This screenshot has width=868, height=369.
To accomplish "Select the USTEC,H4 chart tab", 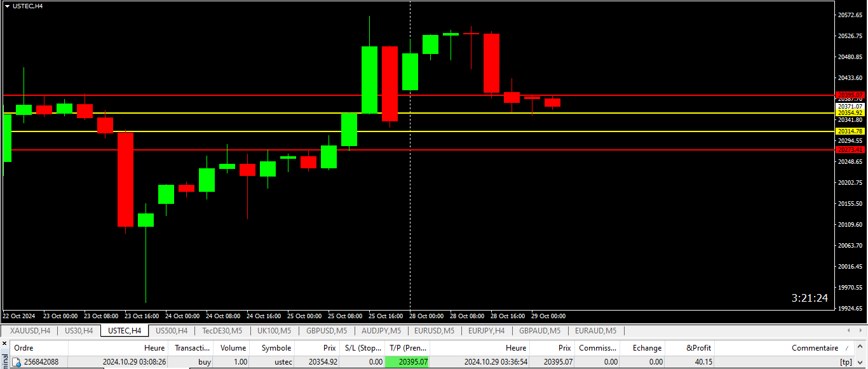I will (125, 331).
